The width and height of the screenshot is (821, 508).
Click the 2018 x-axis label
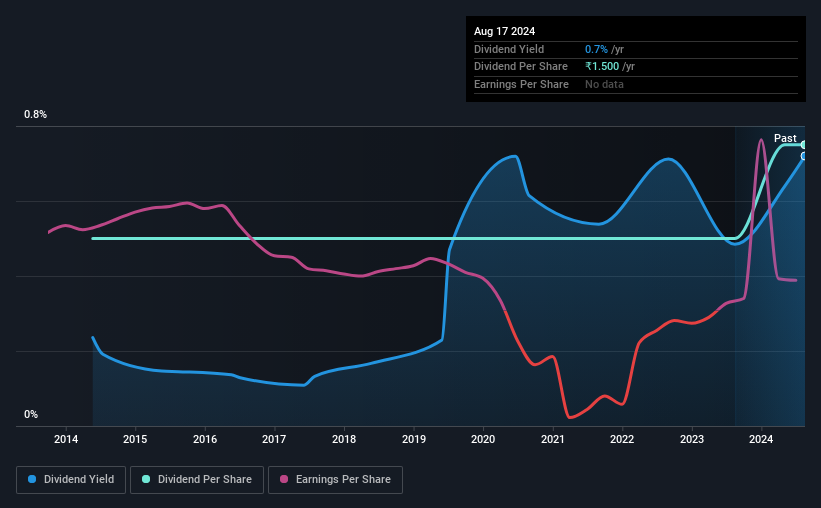(344, 439)
